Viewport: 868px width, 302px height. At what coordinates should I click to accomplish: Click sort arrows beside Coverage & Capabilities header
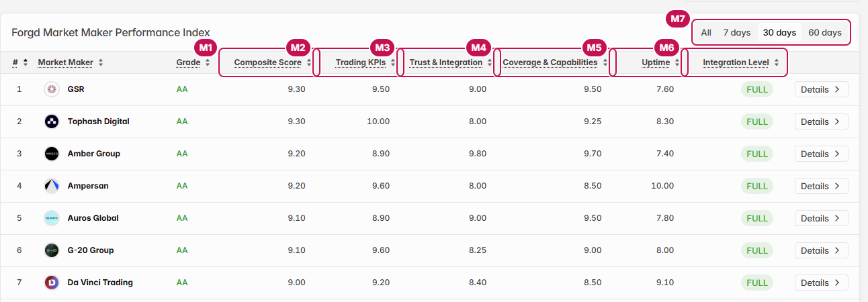coord(605,62)
